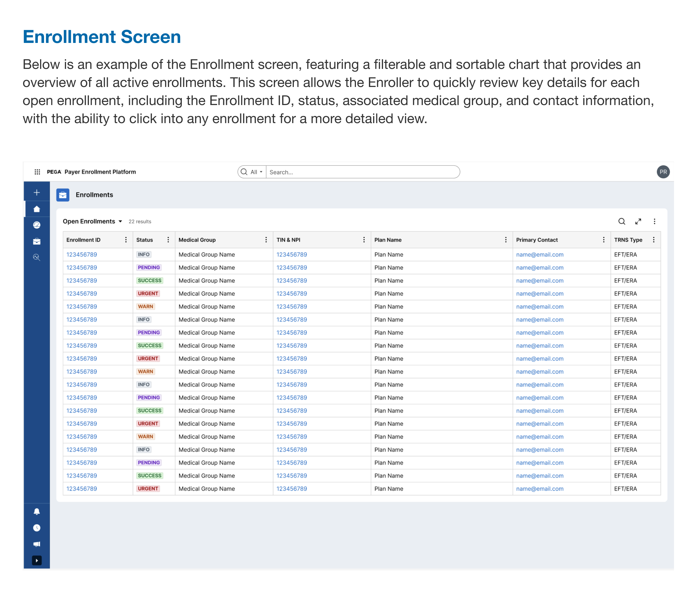Open the explore data sidebar icon
This screenshot has height=593, width=700.
click(37, 258)
